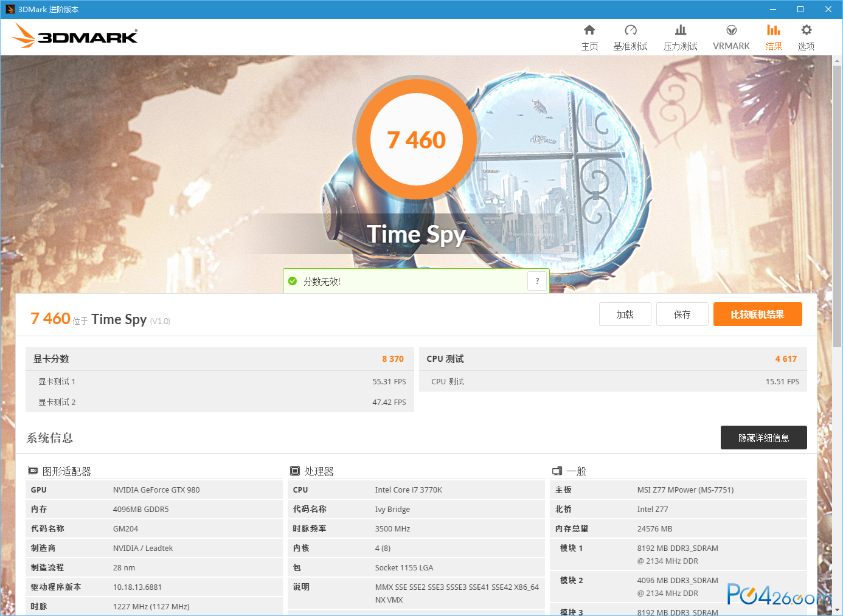
Task: Click the 加载 button
Action: pos(625,314)
